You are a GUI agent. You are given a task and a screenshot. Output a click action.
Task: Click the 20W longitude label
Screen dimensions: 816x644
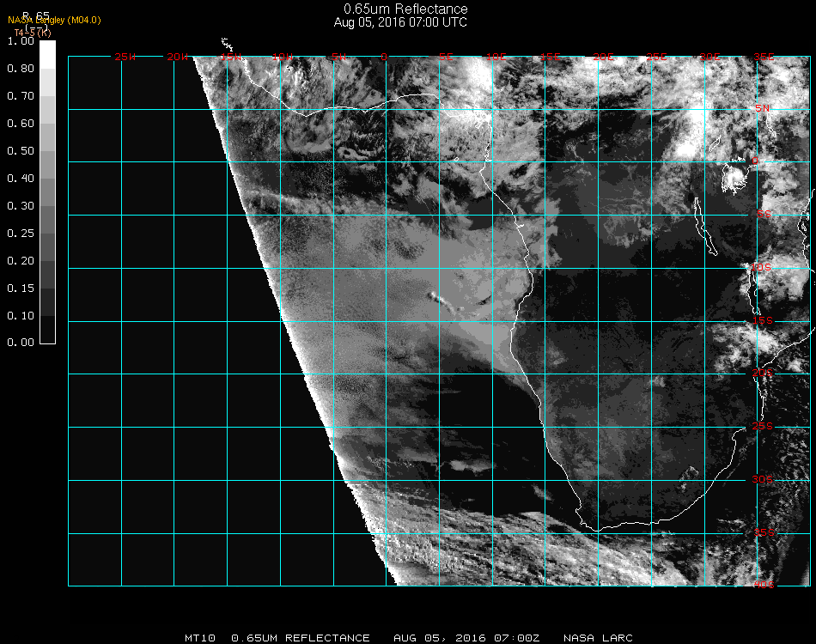pos(178,57)
